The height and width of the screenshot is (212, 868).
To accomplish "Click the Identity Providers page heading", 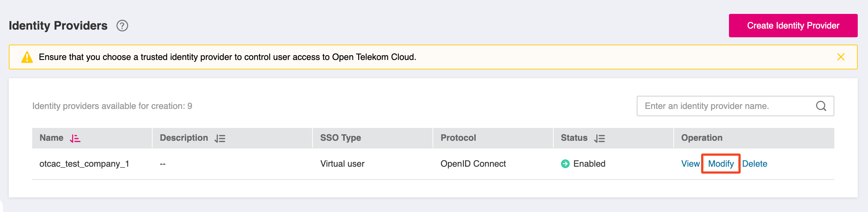I will pyautogui.click(x=58, y=26).
